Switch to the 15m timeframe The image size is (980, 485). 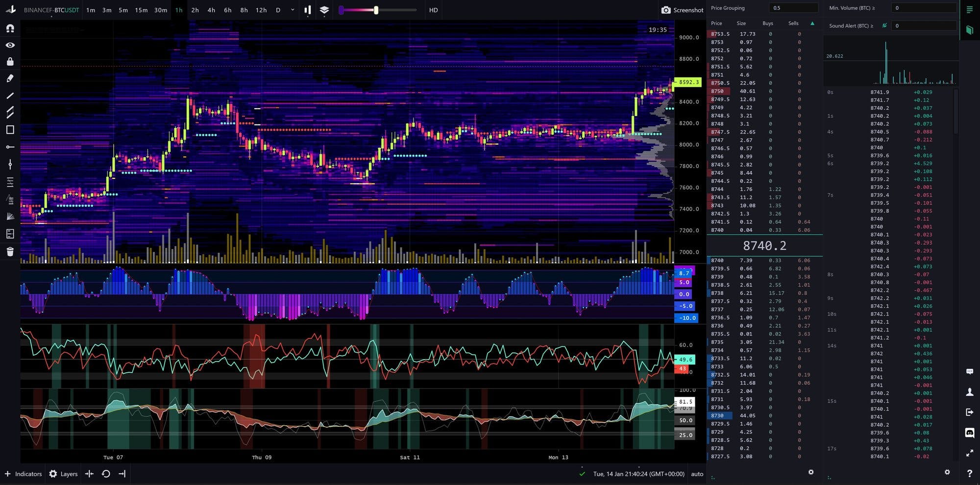coord(141,10)
